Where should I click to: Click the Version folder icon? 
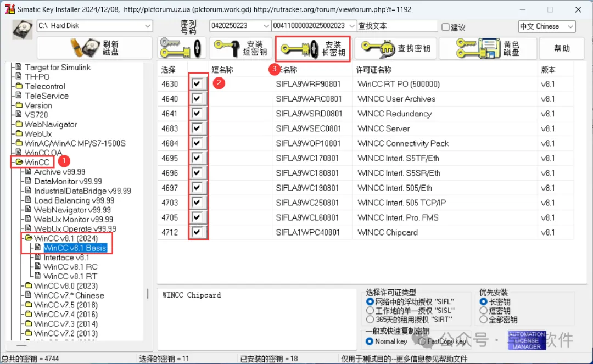click(x=19, y=105)
